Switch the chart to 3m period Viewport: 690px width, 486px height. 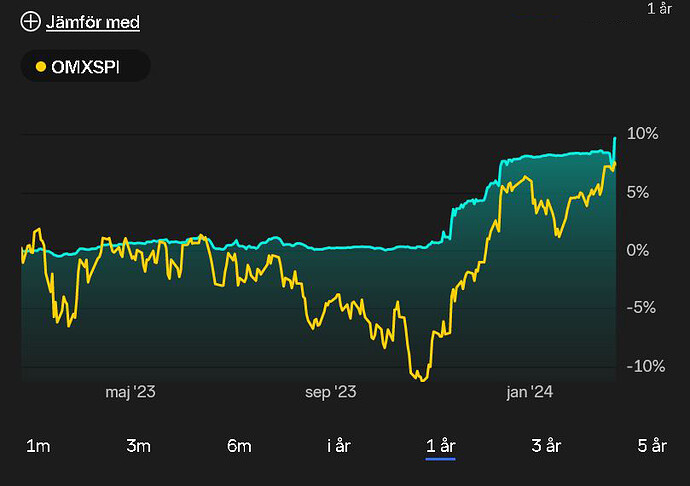tap(138, 446)
